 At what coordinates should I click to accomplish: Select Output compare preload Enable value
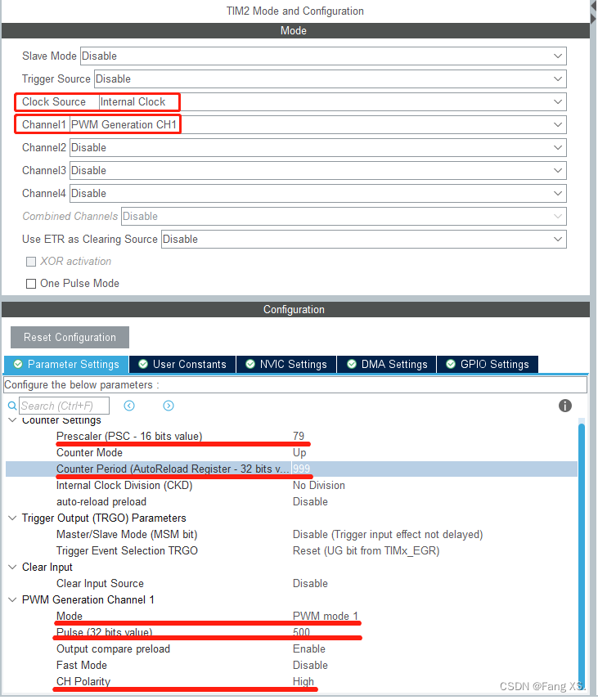point(309,648)
